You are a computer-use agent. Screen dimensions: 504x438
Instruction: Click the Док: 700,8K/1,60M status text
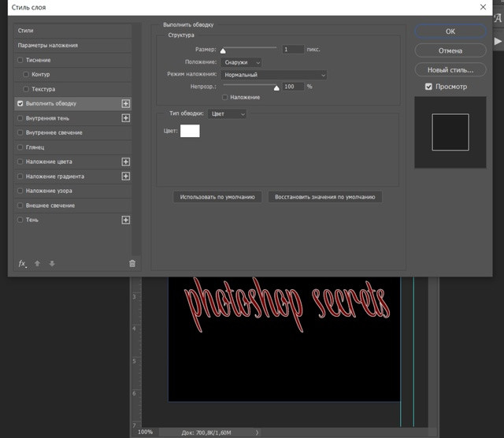click(206, 432)
